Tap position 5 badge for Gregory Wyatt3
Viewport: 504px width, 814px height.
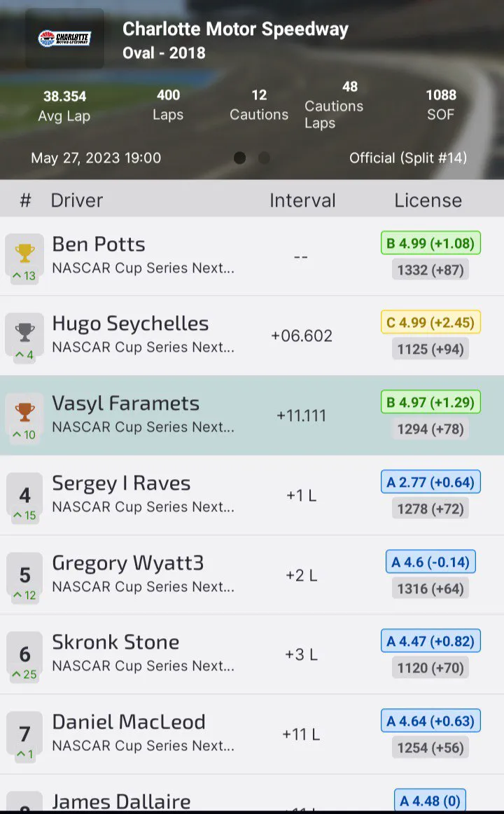[x=24, y=576]
